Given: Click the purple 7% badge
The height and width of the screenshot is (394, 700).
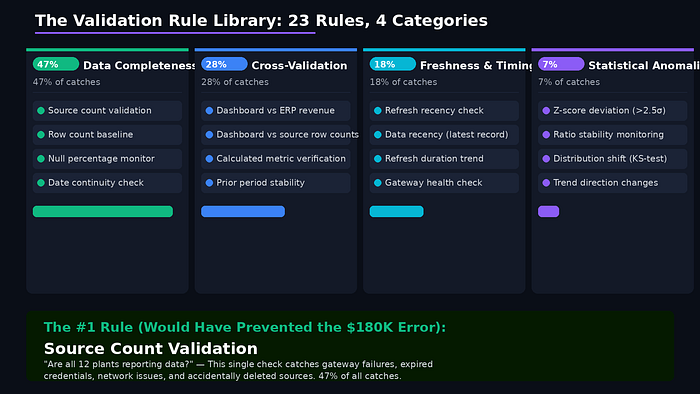Looking at the screenshot, I should click(561, 64).
